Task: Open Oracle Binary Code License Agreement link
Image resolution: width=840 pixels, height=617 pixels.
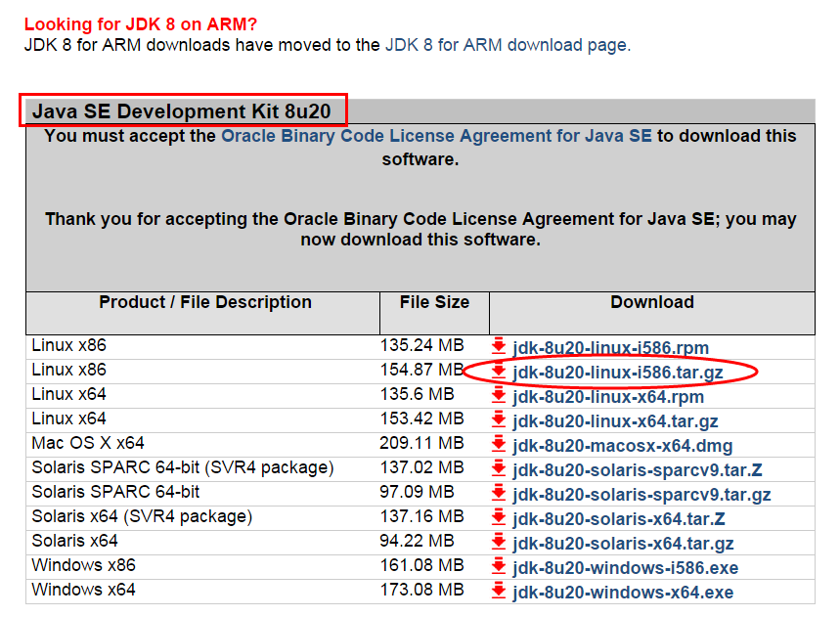Action: 436,136
